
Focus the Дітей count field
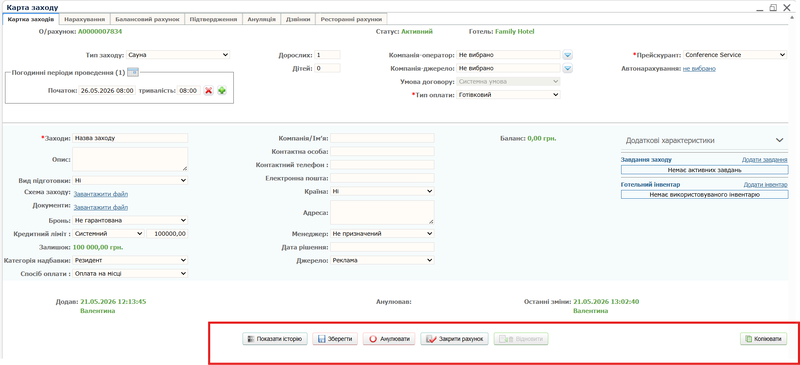[x=327, y=68]
